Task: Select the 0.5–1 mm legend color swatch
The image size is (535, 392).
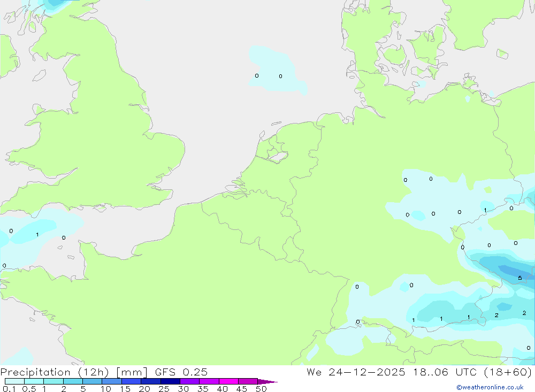Action: 34,381
